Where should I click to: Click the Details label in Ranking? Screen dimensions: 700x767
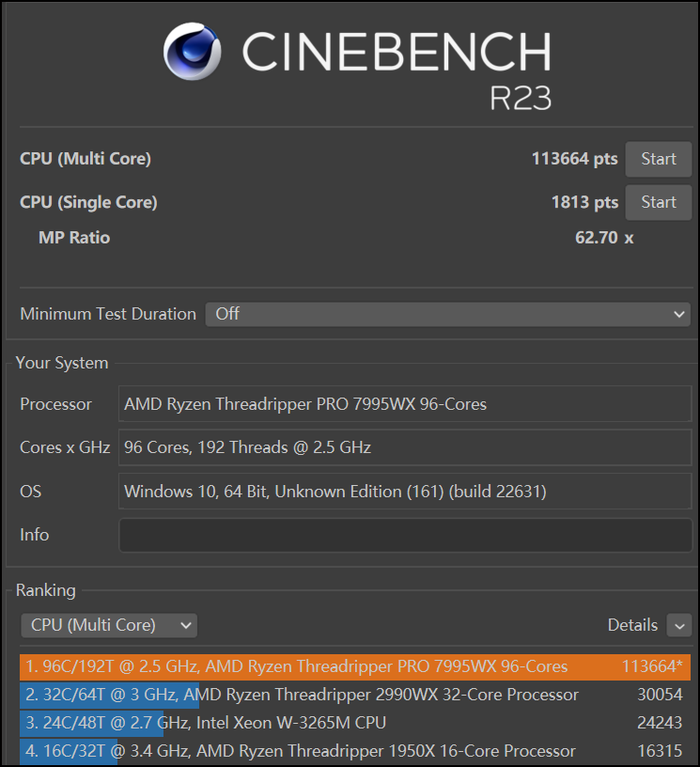pos(632,625)
